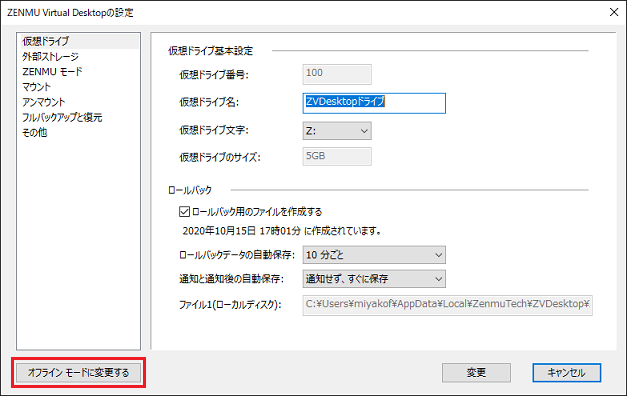Select 仮想ドライブ in the settings list

tap(79, 41)
